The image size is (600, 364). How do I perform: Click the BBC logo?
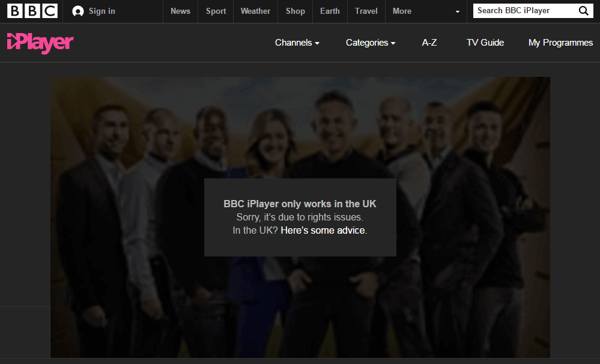(x=32, y=11)
